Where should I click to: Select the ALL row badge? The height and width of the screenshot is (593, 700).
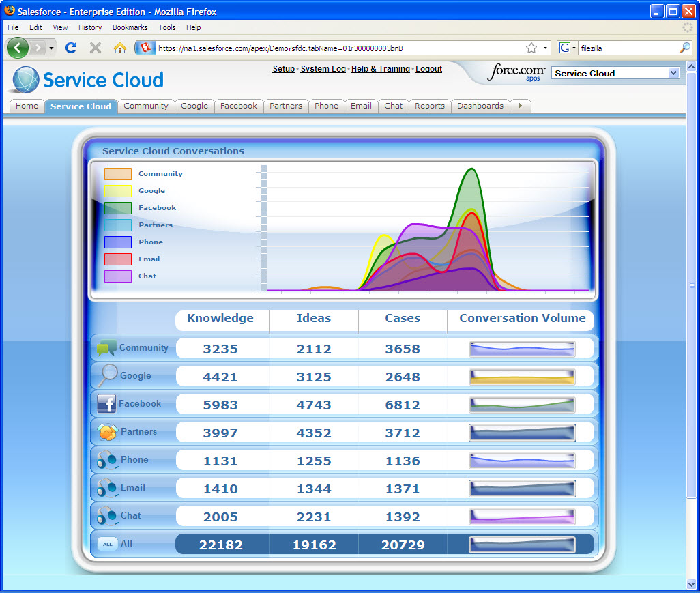(107, 544)
